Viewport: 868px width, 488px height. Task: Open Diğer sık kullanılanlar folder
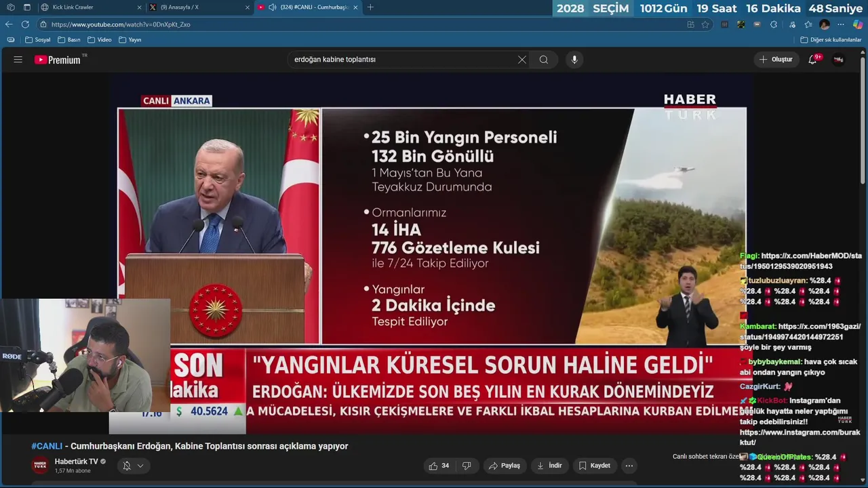tap(831, 40)
